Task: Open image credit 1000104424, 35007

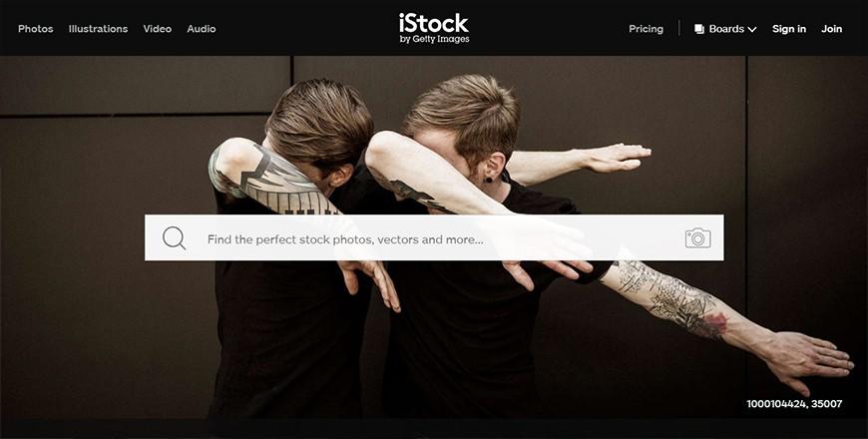Action: pyautogui.click(x=794, y=403)
